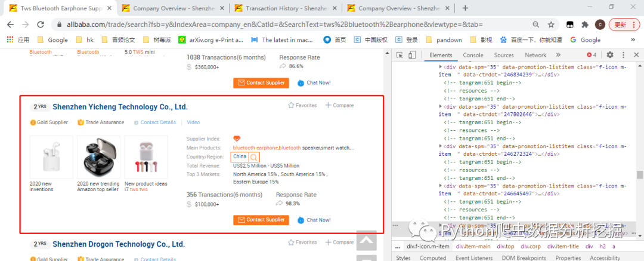644x261 pixels.
Task: Add Shenzhen Drogon to Favorites
Action: click(x=302, y=242)
